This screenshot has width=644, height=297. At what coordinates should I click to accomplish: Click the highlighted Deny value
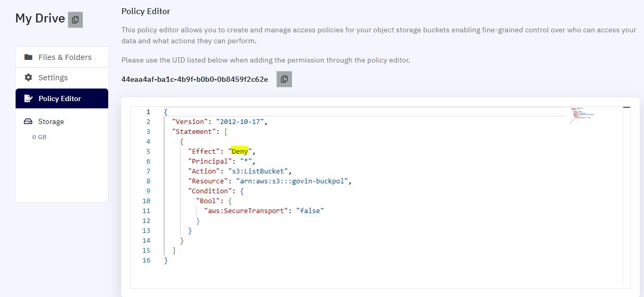click(x=240, y=152)
